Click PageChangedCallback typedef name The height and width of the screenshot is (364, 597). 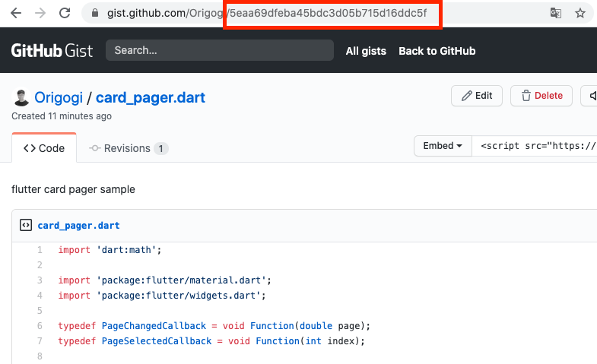click(x=154, y=326)
